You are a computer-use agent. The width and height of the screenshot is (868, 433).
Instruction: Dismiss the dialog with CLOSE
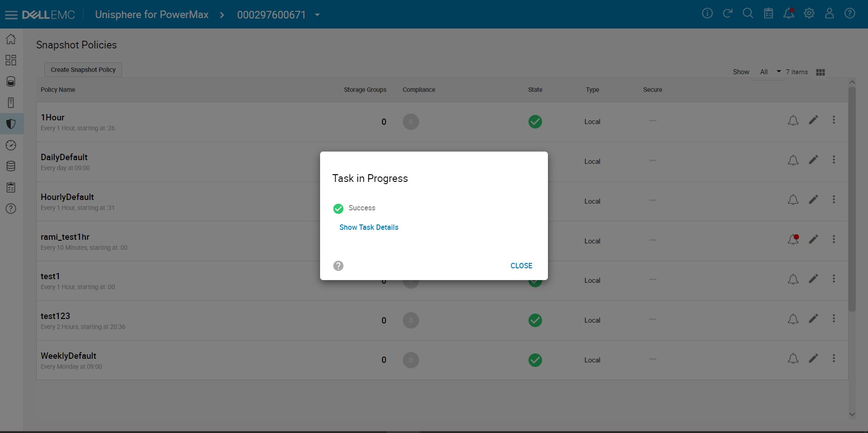[x=521, y=266]
